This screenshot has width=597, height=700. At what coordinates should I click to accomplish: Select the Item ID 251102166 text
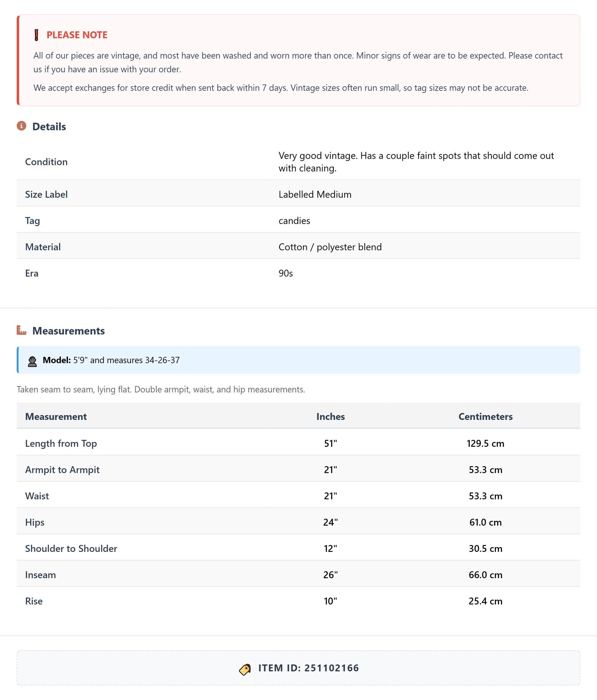[x=309, y=668]
